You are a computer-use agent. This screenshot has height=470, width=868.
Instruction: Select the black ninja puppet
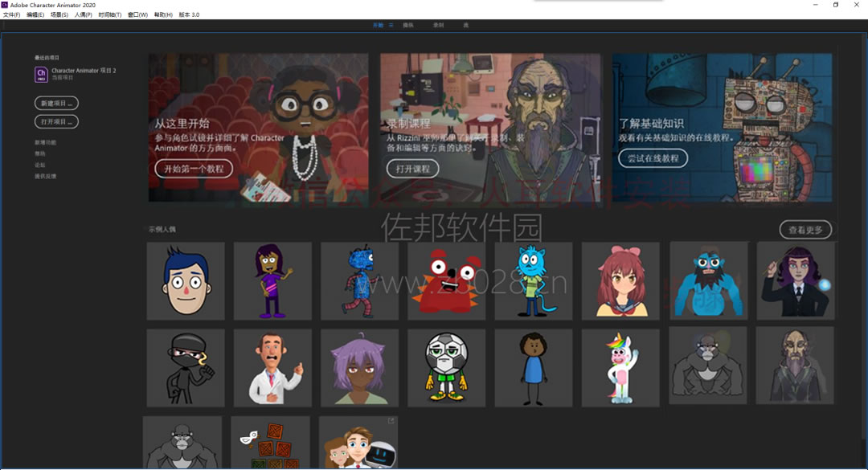click(x=186, y=368)
